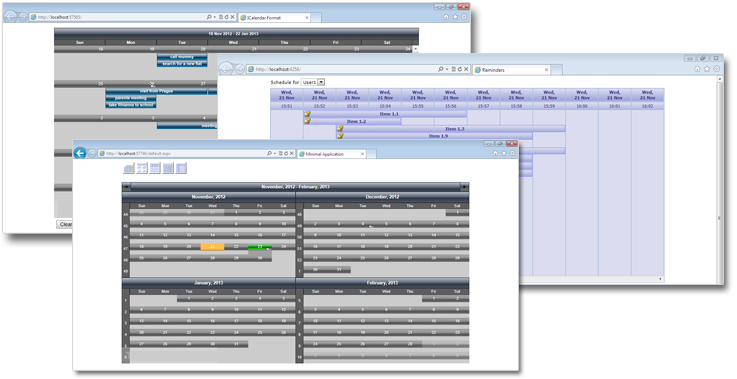Screen dimensions: 737x379
Task: Open Tools gear in the Minimal Application window
Action: tap(512, 153)
